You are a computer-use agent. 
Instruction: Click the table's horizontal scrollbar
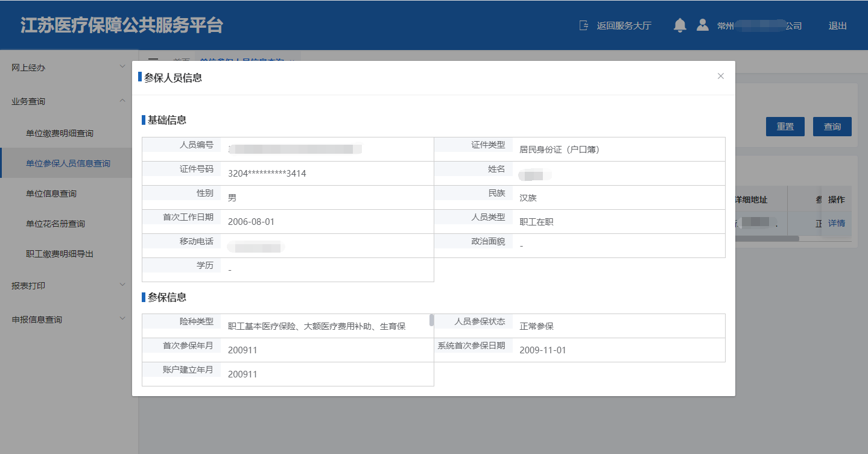click(x=766, y=238)
